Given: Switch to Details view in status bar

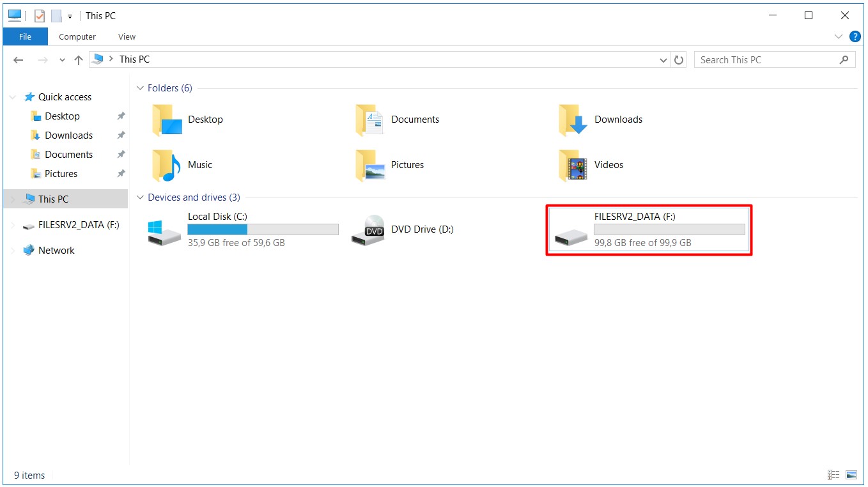Looking at the screenshot, I should pos(833,475).
